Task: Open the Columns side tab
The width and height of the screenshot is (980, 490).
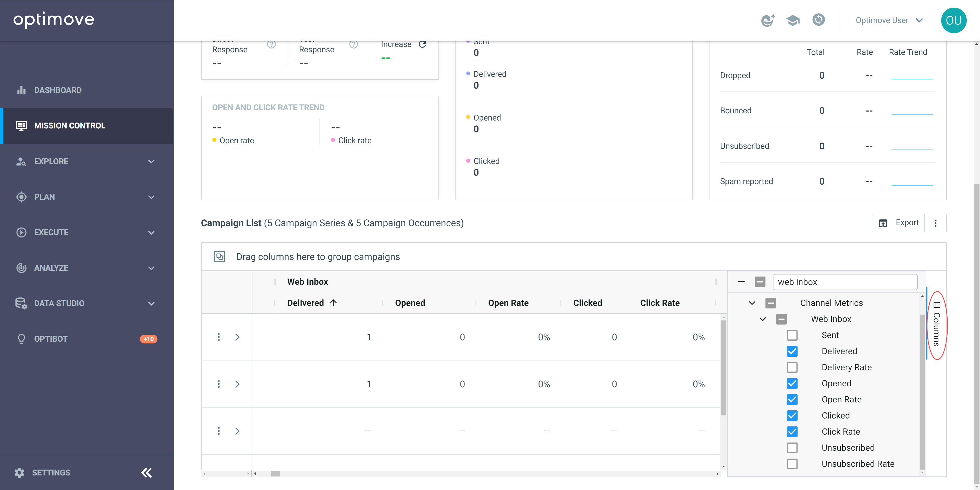Action: [937, 325]
